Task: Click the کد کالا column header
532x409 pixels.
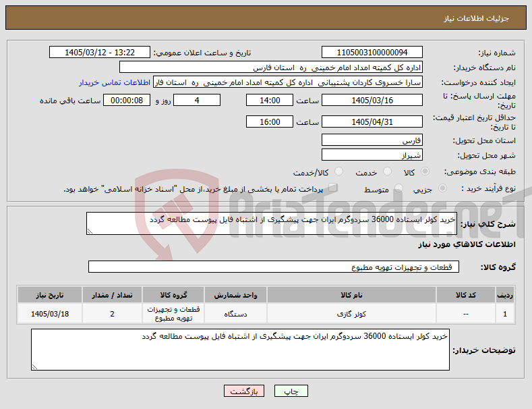Action: (x=465, y=295)
